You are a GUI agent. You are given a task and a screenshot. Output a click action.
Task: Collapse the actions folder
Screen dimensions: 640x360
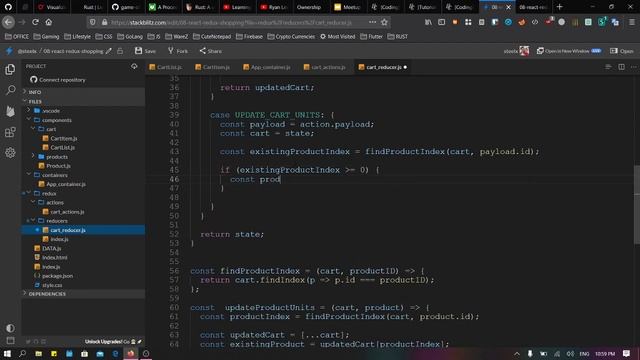[55, 202]
